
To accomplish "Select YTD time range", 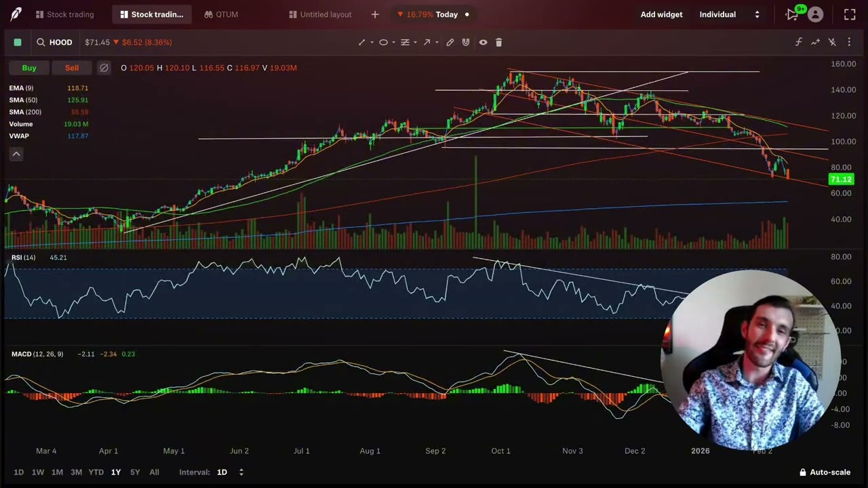I will point(96,472).
